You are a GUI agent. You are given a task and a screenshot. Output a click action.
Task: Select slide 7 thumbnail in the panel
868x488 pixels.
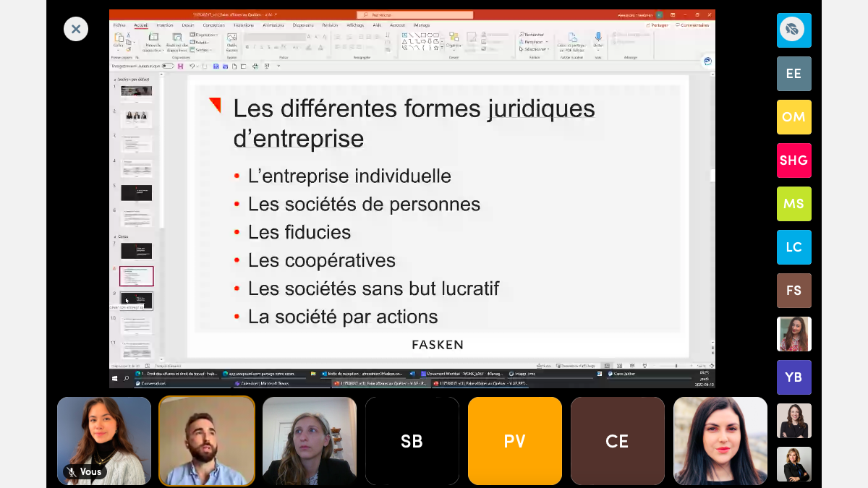click(x=136, y=250)
